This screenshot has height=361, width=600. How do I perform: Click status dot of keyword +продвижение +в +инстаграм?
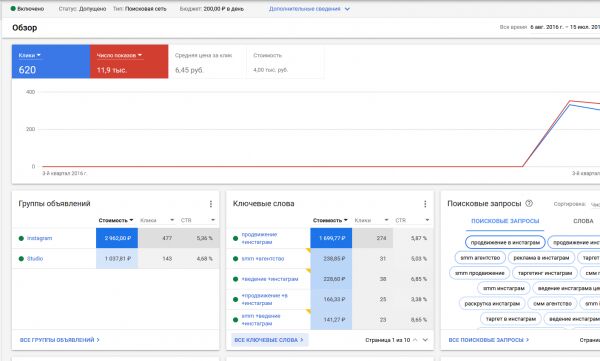235,299
